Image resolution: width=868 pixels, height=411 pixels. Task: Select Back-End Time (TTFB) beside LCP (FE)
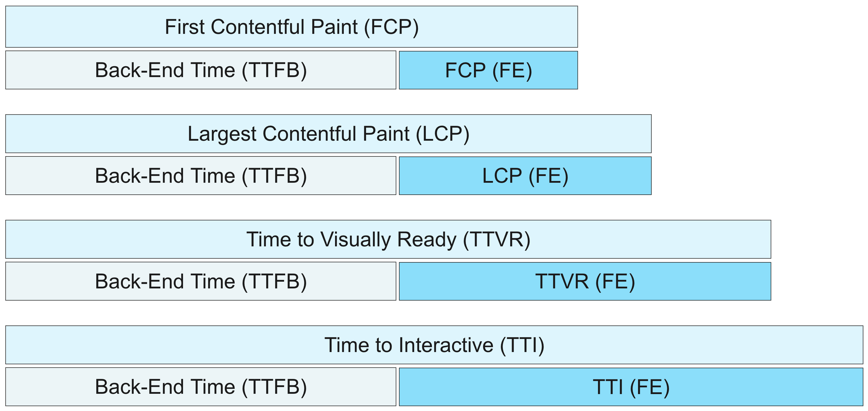point(201,175)
